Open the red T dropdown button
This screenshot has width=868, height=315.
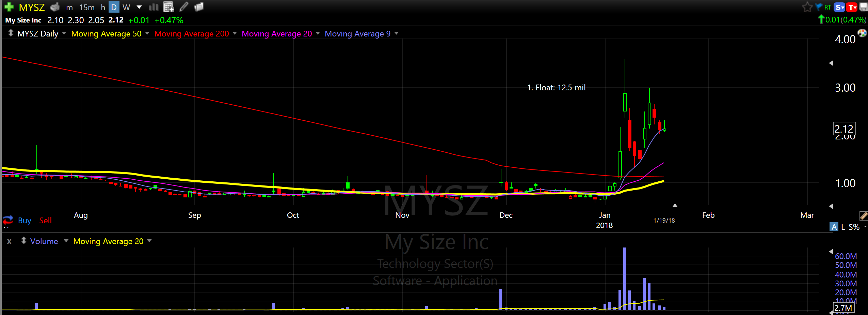pyautogui.click(x=852, y=7)
